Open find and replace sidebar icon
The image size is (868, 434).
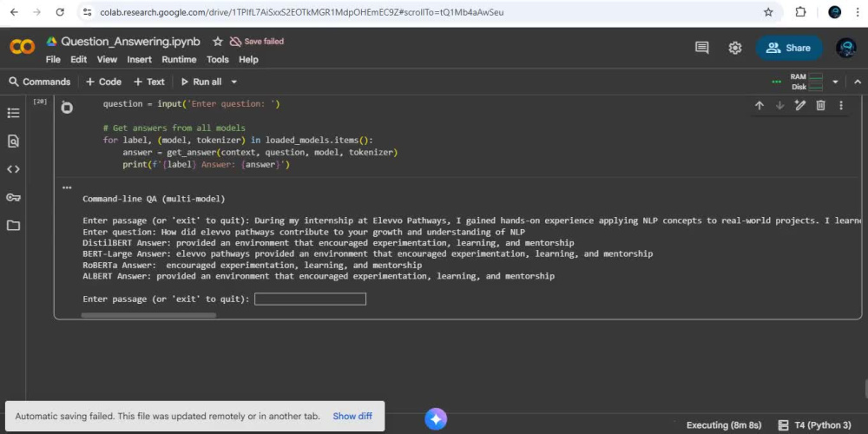[x=13, y=141]
